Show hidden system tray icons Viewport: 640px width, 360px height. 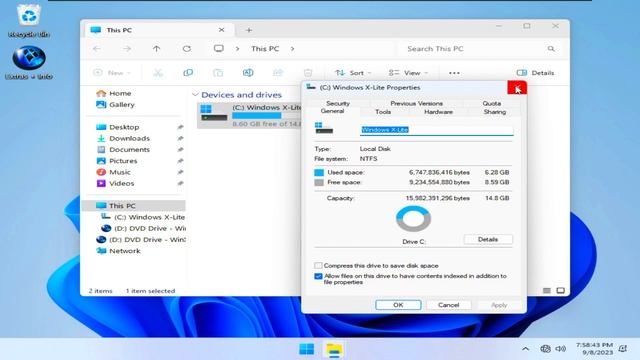tap(526, 349)
